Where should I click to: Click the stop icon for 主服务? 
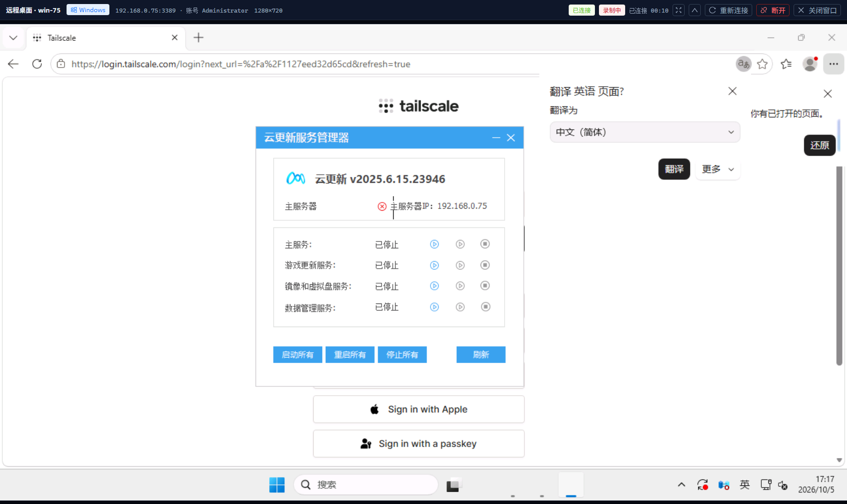485,244
